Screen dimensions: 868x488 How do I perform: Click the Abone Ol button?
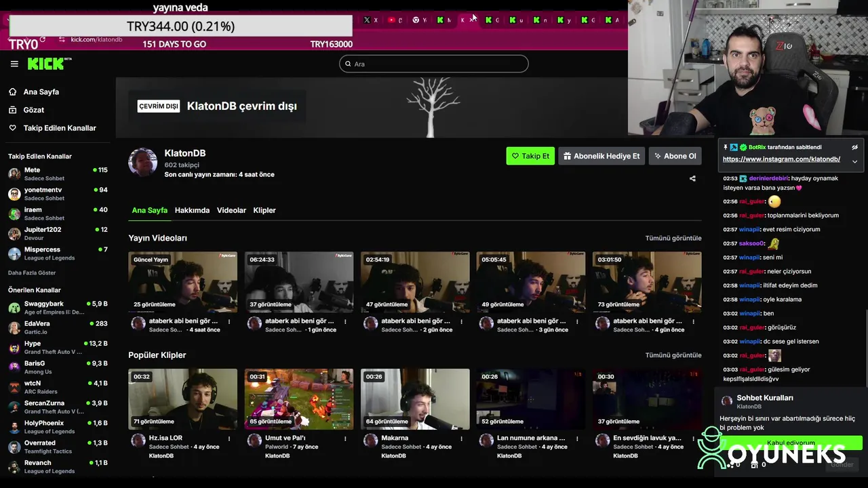point(675,156)
